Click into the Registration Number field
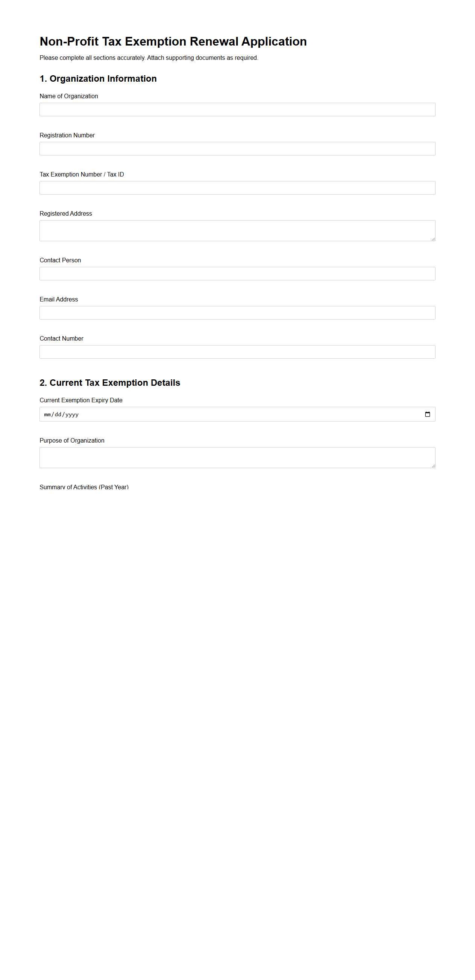 tap(237, 149)
